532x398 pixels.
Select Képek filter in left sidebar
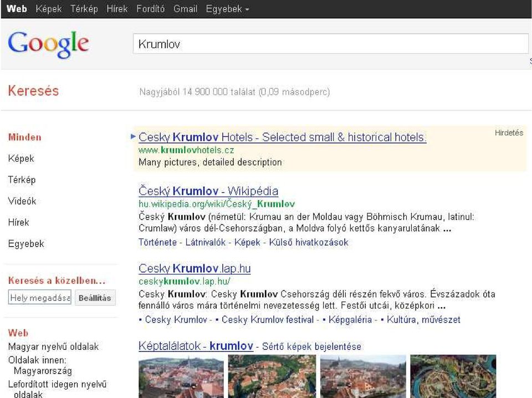pos(21,159)
